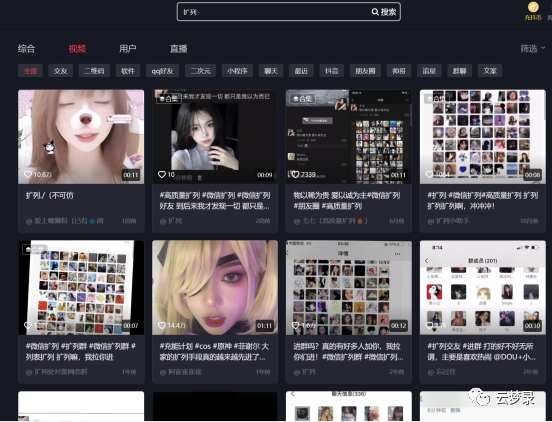
Task: Open title starting #充能计划 #cos #原神
Action: pyautogui.click(x=215, y=352)
